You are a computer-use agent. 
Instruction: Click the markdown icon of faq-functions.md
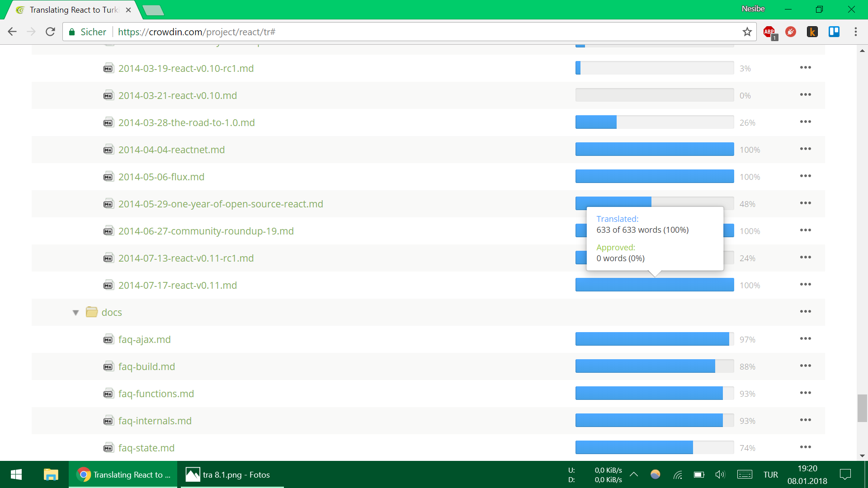[x=108, y=394]
